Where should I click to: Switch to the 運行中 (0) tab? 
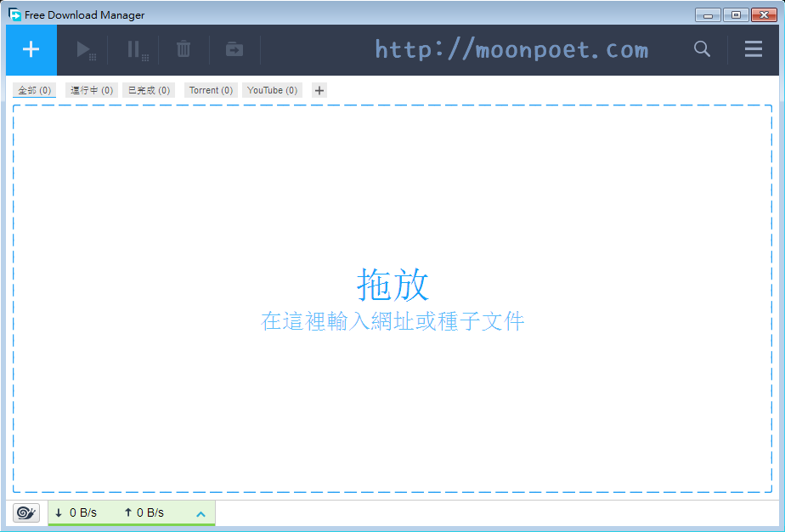tap(92, 90)
